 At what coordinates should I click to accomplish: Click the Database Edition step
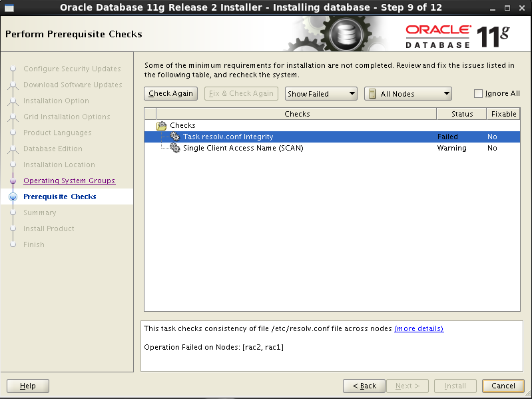coord(53,149)
